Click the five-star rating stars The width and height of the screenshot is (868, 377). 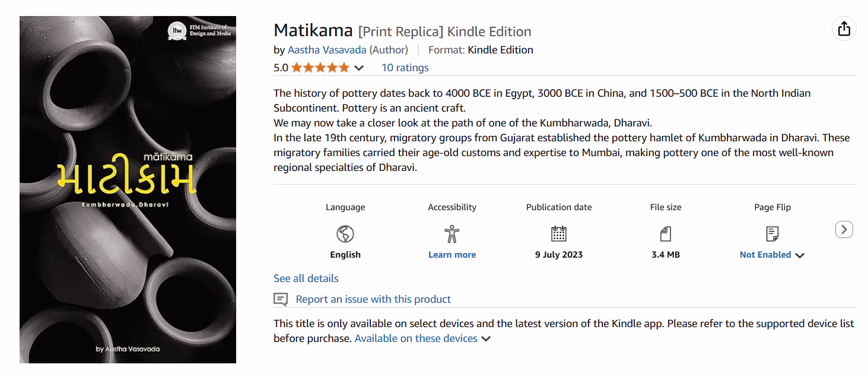click(x=320, y=68)
